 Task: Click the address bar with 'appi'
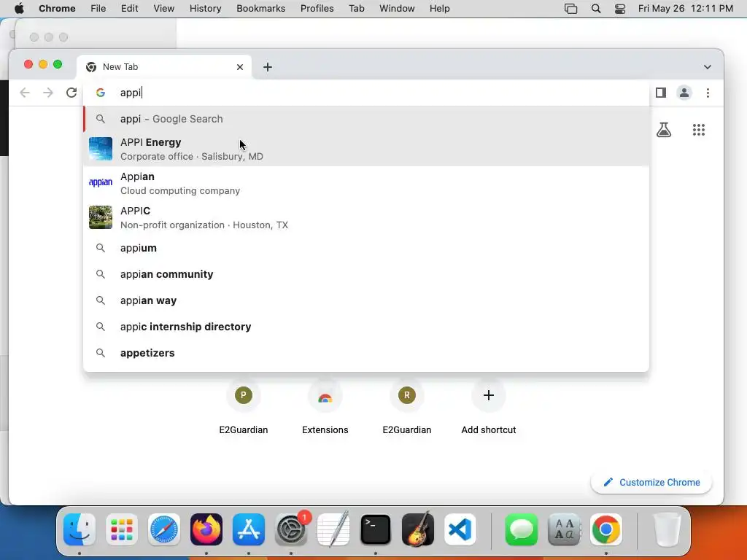(366, 93)
